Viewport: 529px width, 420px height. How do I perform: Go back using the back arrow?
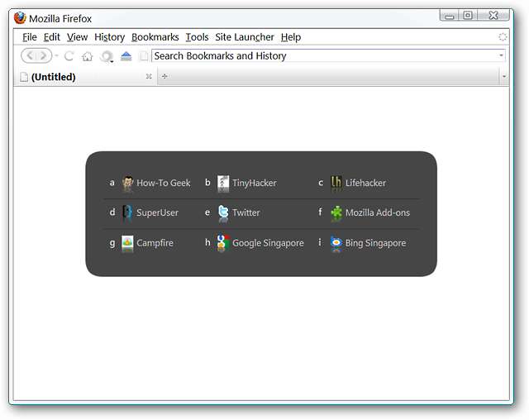(30, 55)
